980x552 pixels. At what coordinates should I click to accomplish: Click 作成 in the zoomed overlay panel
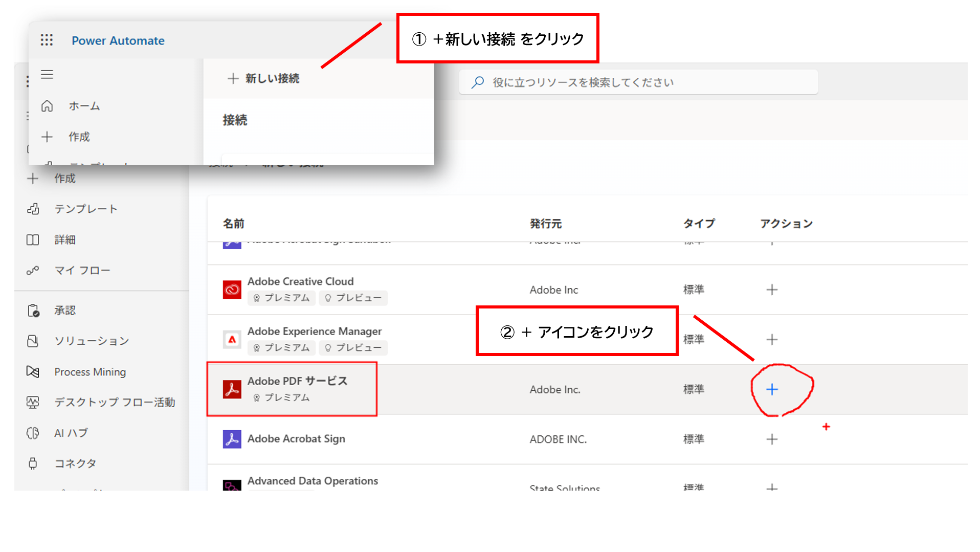click(x=79, y=137)
